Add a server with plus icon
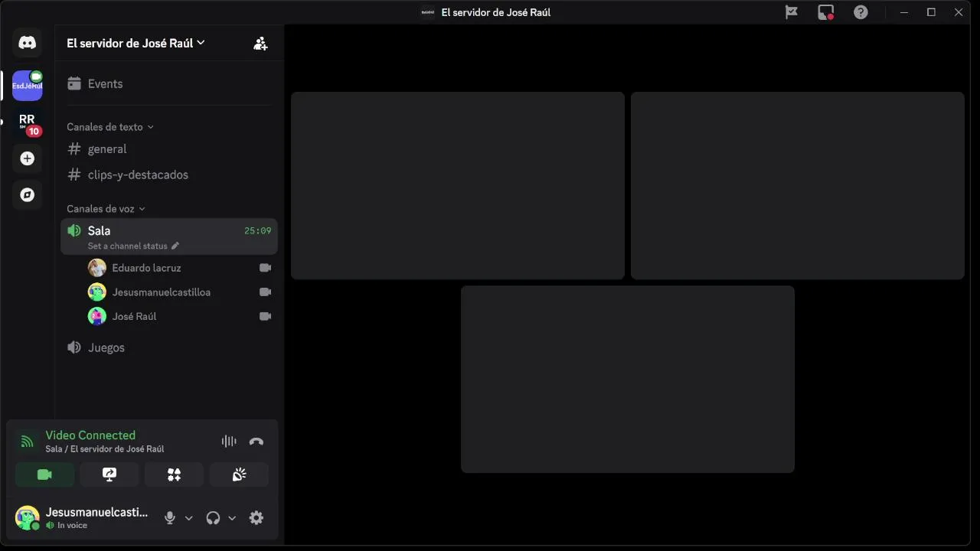 click(27, 158)
